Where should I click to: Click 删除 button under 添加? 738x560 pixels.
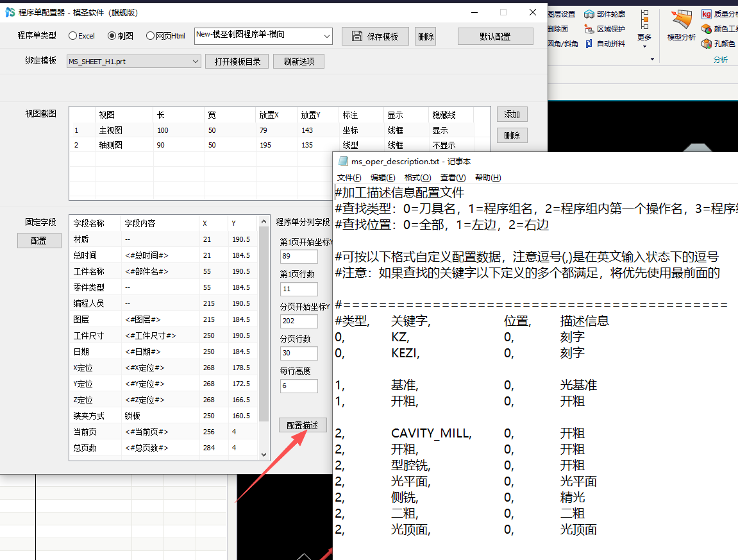coord(512,135)
